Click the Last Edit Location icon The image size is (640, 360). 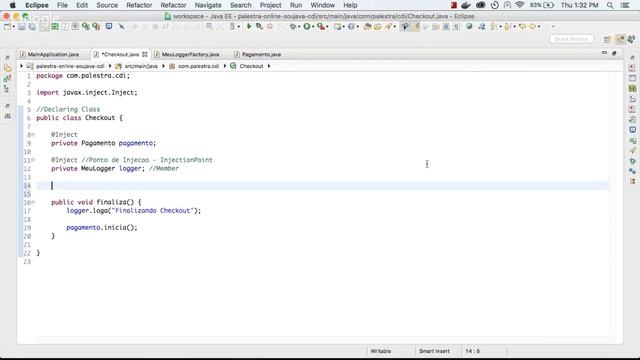(522, 27)
